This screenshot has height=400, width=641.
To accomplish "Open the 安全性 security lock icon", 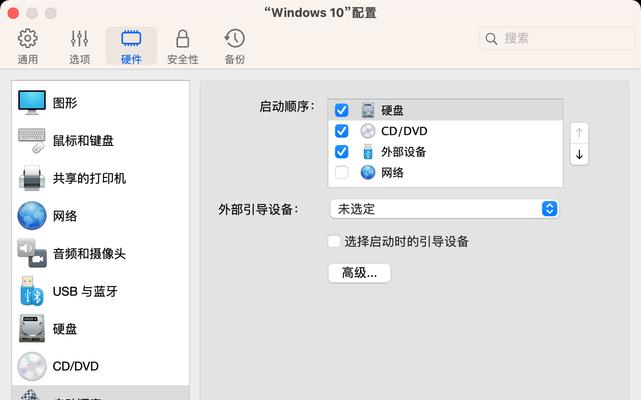I will [x=183, y=38].
